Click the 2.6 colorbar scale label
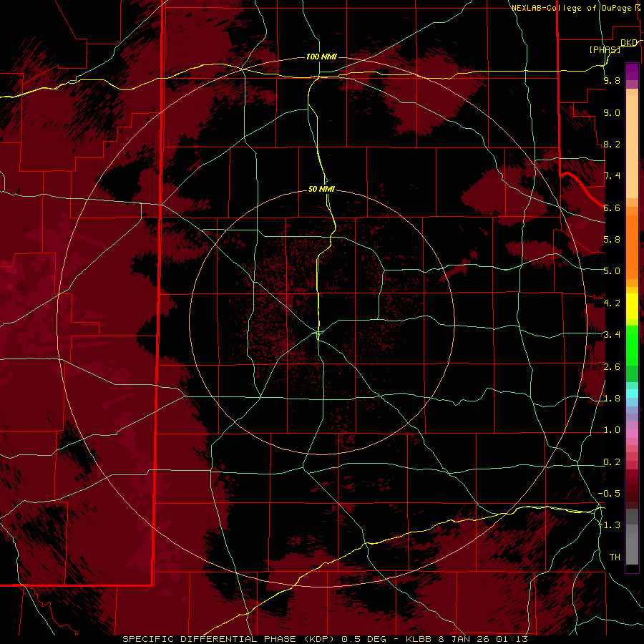The height and width of the screenshot is (644, 644). pyautogui.click(x=612, y=367)
